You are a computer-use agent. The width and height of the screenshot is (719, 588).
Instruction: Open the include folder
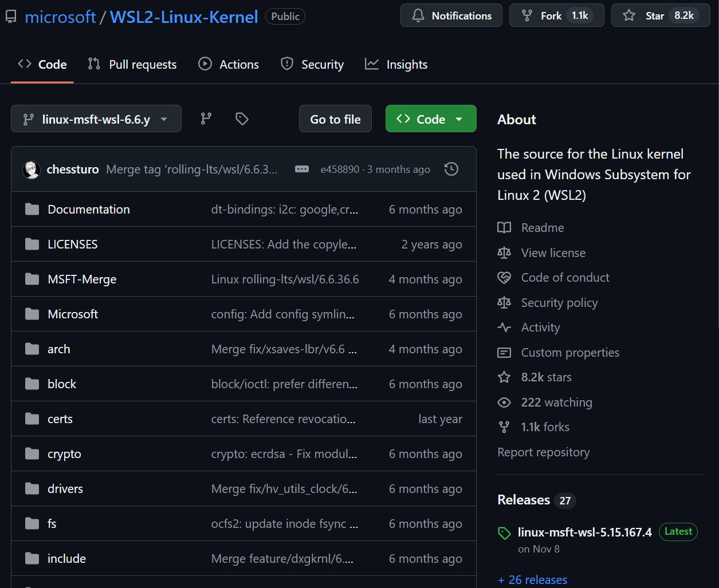click(66, 559)
